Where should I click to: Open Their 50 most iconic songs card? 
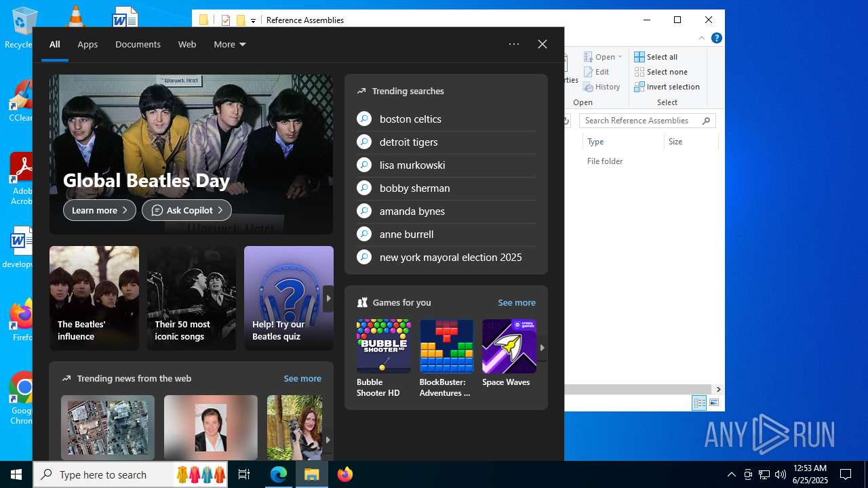pos(192,298)
